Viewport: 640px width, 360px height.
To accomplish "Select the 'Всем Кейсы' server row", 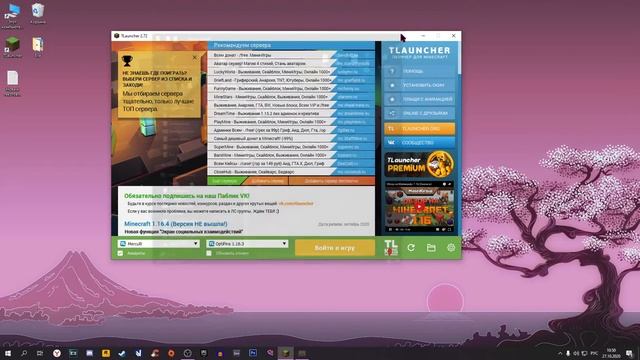I will pos(291,163).
